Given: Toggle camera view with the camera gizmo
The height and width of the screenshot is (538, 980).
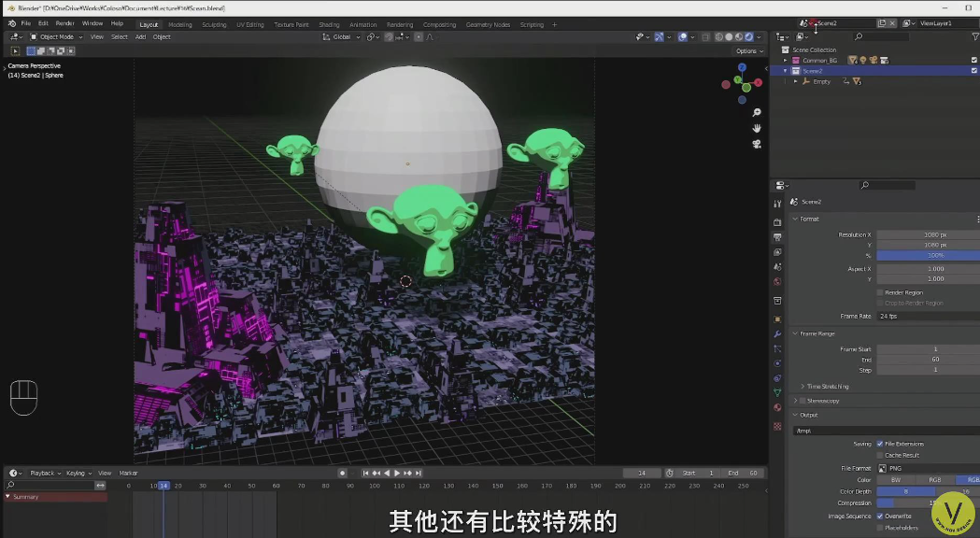Looking at the screenshot, I should click(756, 144).
